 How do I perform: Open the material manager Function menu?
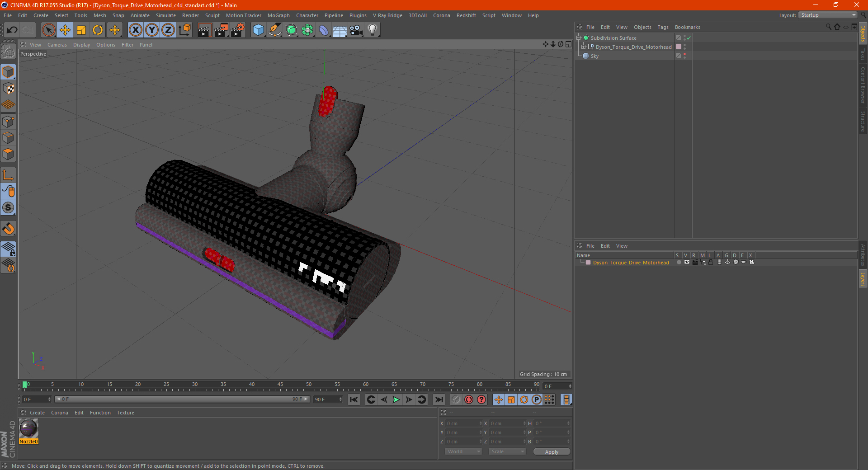100,413
